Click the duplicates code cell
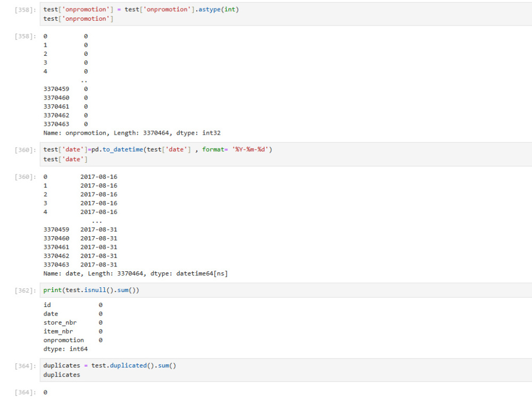This screenshot has height=399, width=532. pos(286,370)
